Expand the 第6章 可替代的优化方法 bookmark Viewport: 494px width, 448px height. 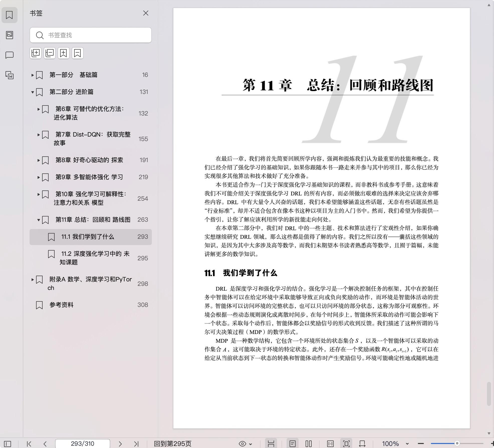(x=39, y=109)
